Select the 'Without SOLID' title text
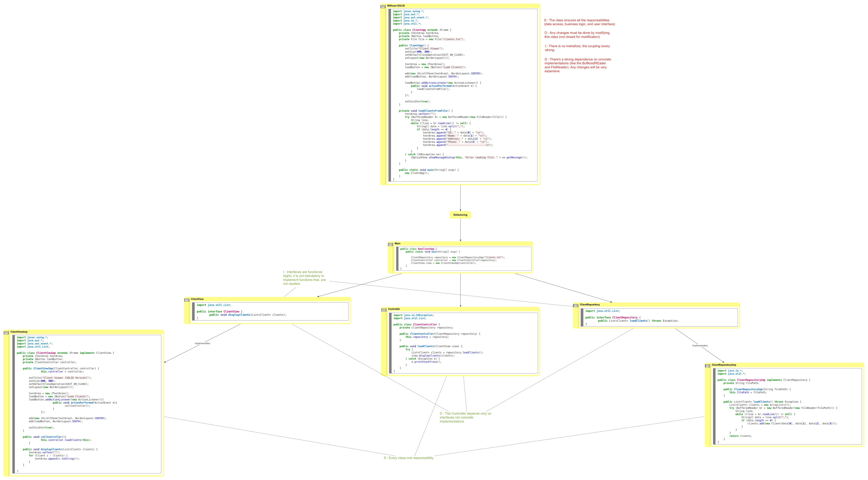 [396, 6]
